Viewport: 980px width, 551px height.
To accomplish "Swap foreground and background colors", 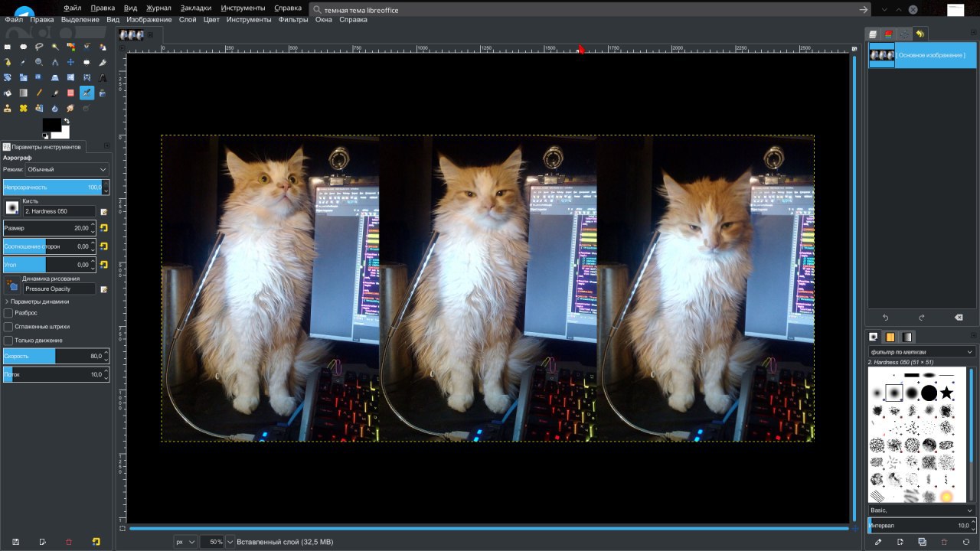I will coord(67,120).
